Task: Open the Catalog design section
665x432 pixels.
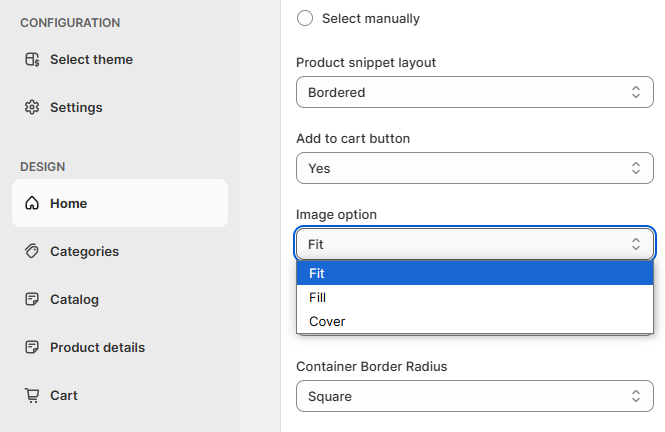Action: click(x=120, y=299)
